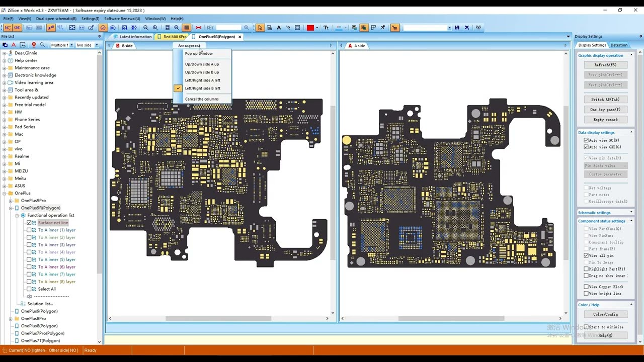Viewport: 644px width, 362px height.
Task: Choose 'Pop up window' from Arrangement menu
Action: tap(199, 53)
